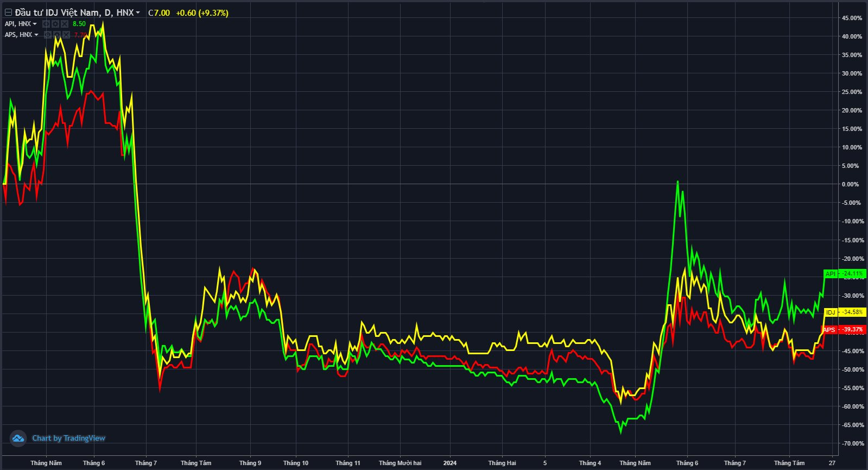Remove the API series with X icon
This screenshot has height=470, width=868.
click(65, 24)
